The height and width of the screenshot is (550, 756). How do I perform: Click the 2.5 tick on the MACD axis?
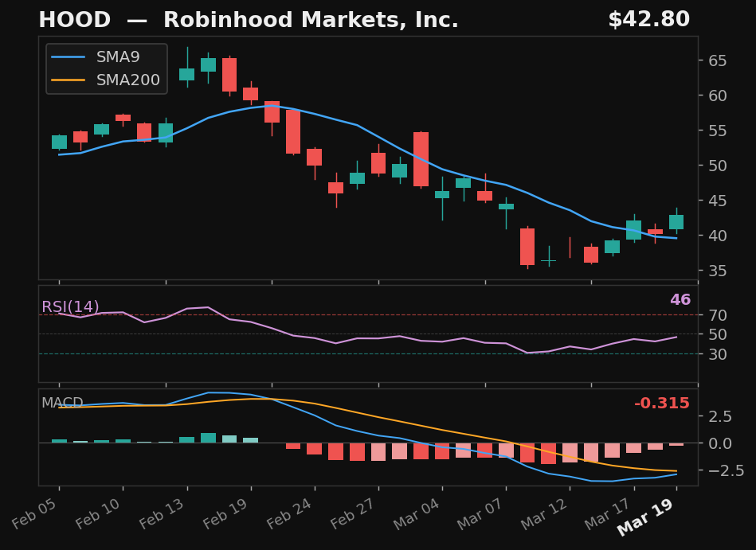[x=720, y=416]
